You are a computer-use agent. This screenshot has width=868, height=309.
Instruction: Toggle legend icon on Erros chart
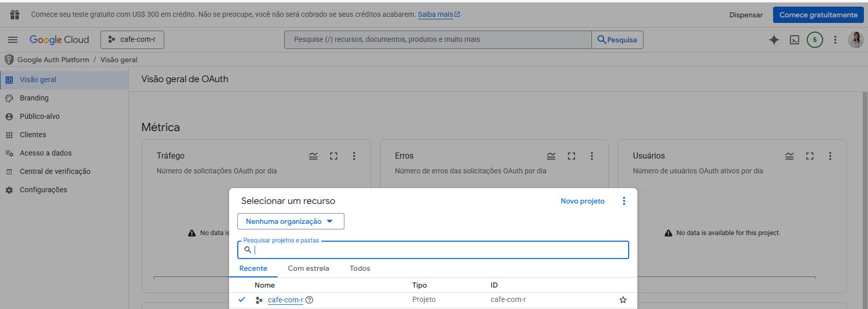click(x=551, y=156)
